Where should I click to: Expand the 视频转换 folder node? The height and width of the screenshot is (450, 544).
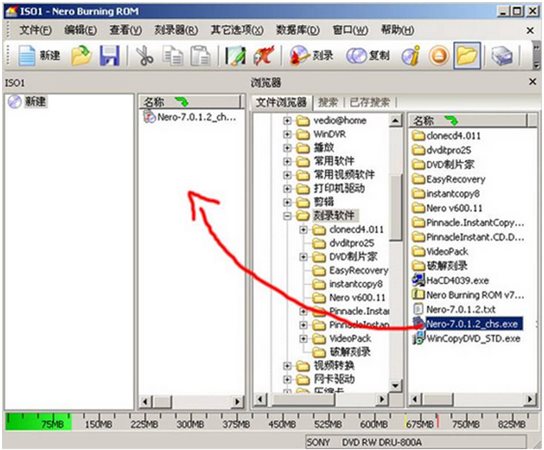(x=287, y=366)
